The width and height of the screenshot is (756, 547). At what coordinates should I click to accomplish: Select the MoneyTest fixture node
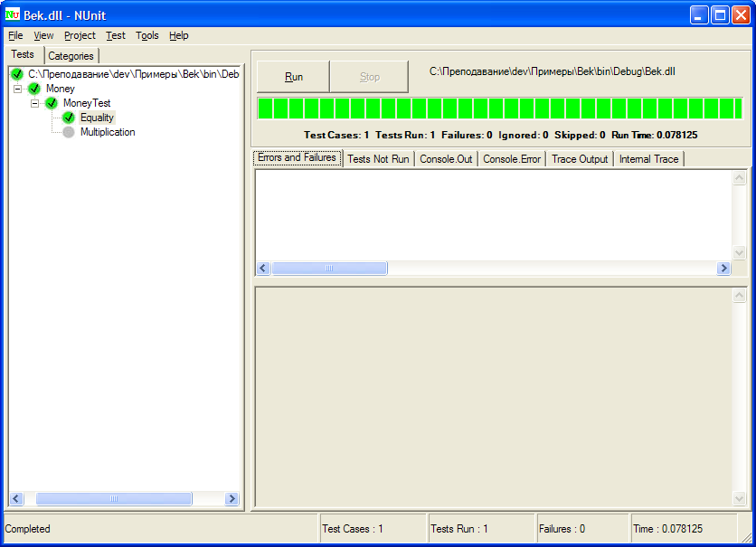[x=87, y=103]
